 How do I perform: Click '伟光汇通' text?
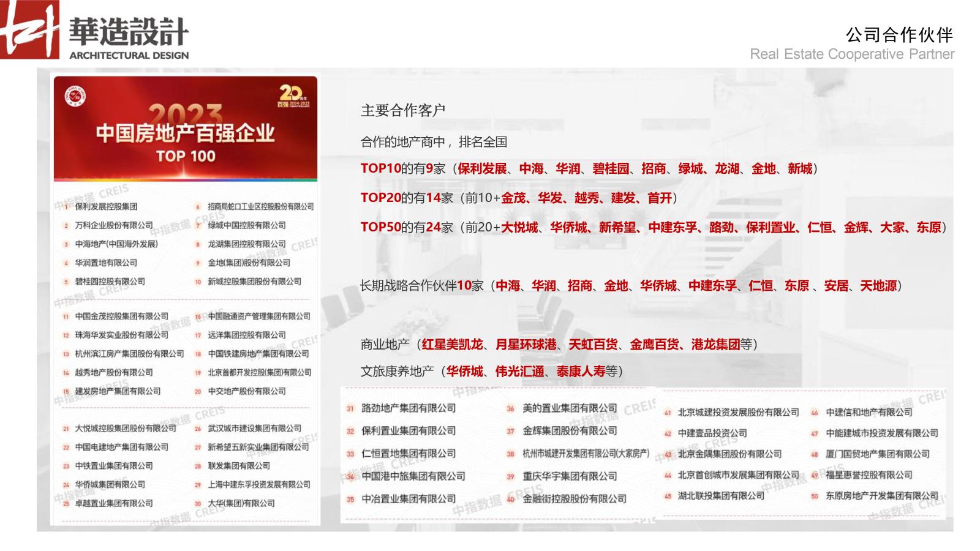click(519, 371)
